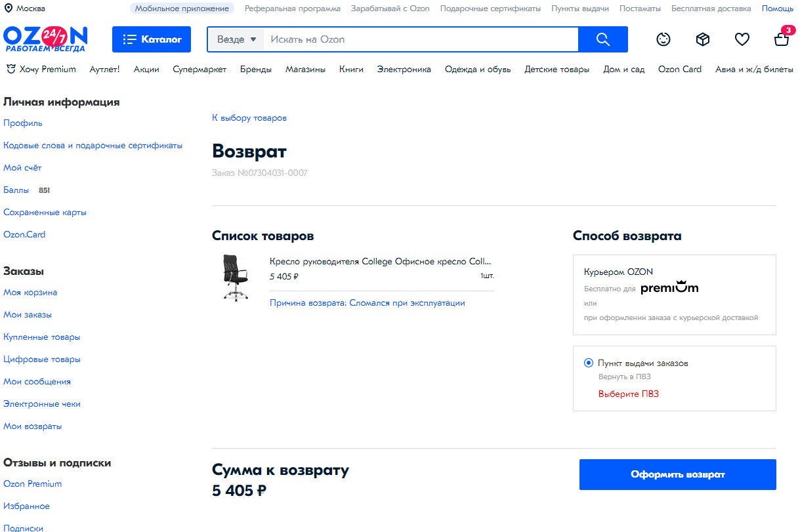This screenshot has width=798, height=532.
Task: Open the Магазины category
Action: pos(305,69)
